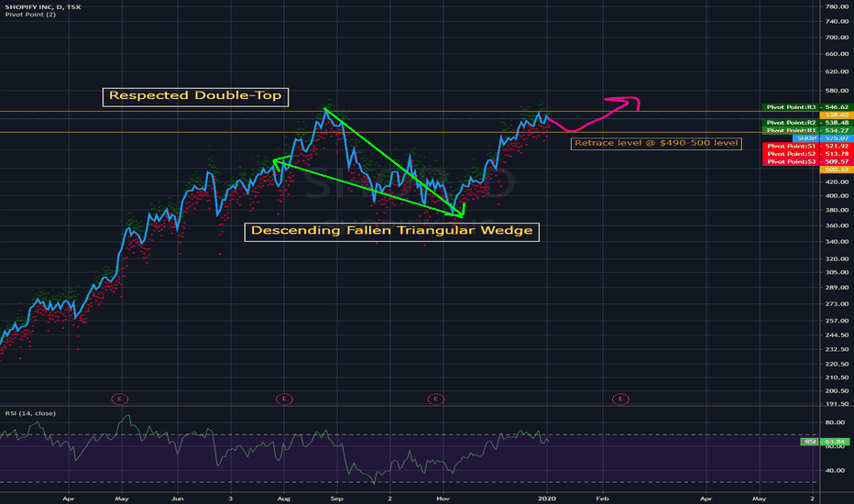Click the Pivot Point:R2 538.48 label
854x504 pixels.
pyautogui.click(x=807, y=123)
